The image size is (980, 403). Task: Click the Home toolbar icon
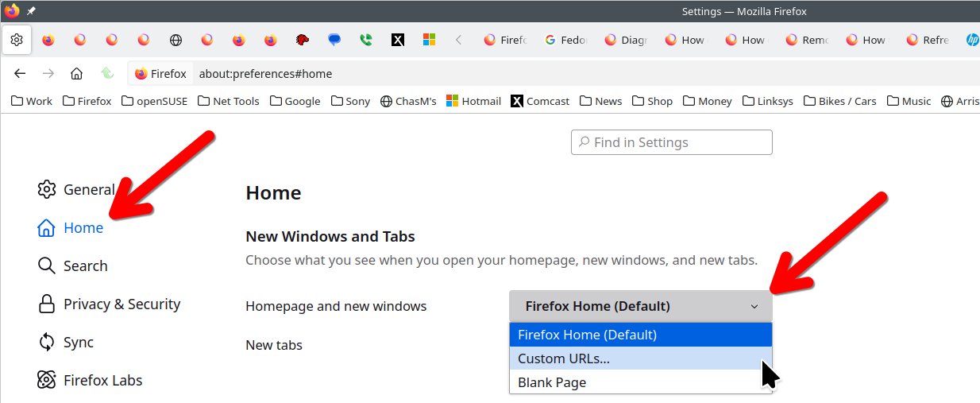[76, 74]
